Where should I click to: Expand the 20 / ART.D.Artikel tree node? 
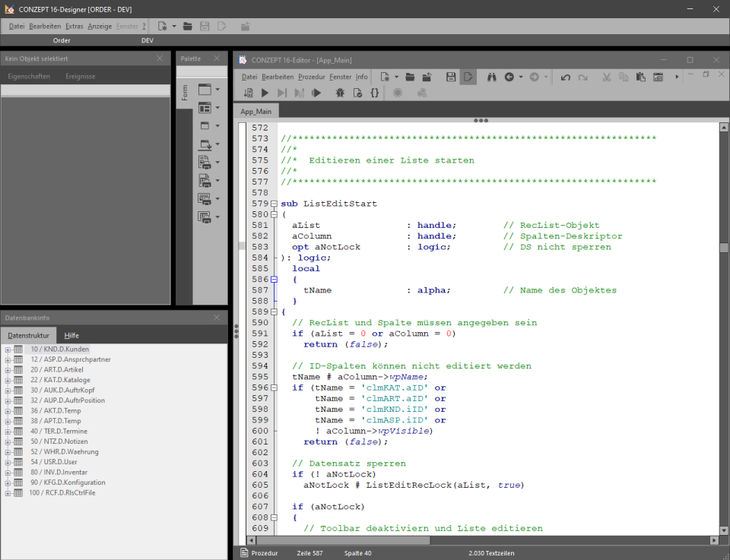8,370
